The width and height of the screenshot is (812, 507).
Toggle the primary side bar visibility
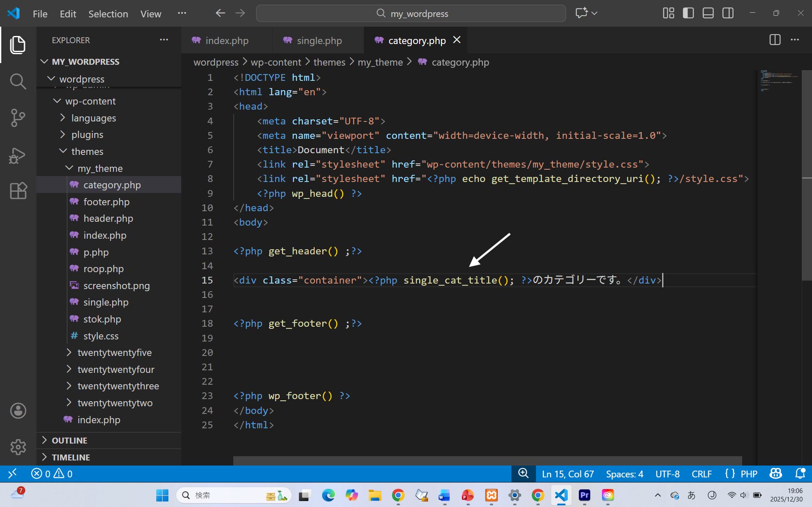[x=688, y=13]
